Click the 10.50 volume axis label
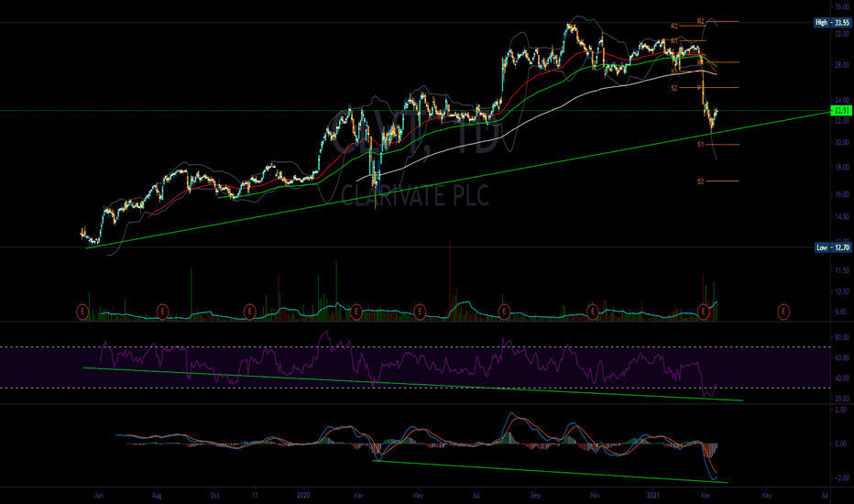 tap(842, 291)
